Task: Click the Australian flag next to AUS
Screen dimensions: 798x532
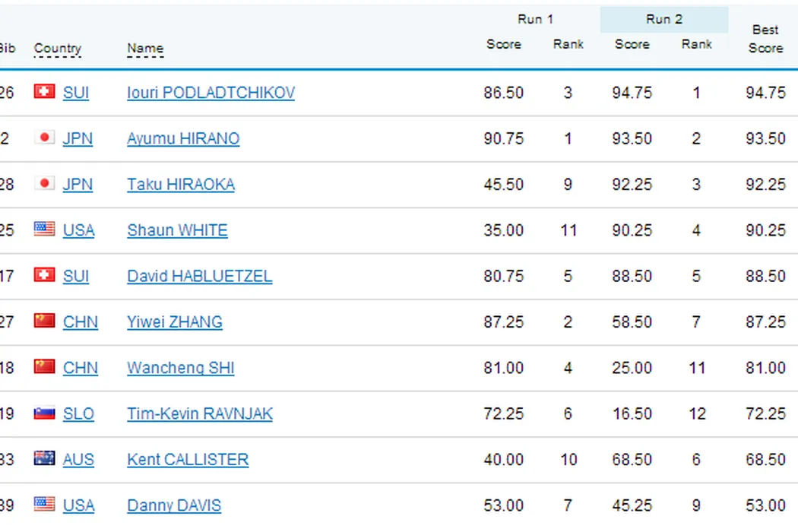Action: tap(44, 459)
